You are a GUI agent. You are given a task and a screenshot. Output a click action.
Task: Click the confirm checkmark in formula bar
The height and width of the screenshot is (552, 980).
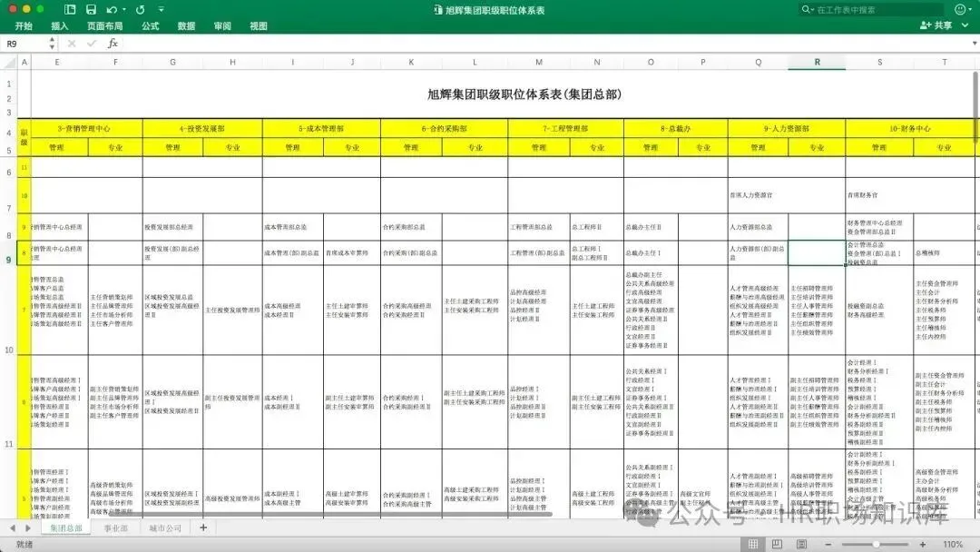[x=92, y=44]
